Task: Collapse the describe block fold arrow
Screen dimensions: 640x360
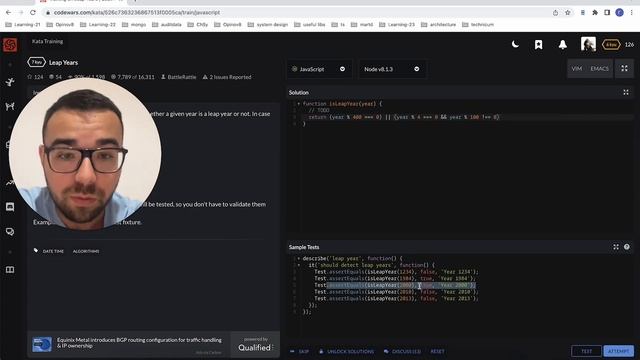Action: pyautogui.click(x=298, y=258)
